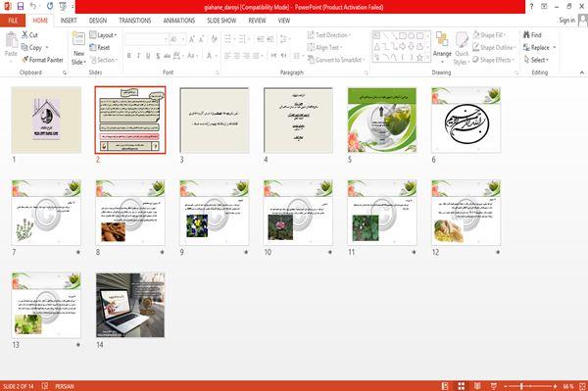Viewport: 588px width, 391px height.
Task: Open Text Direction dropdown
Action: point(329,35)
